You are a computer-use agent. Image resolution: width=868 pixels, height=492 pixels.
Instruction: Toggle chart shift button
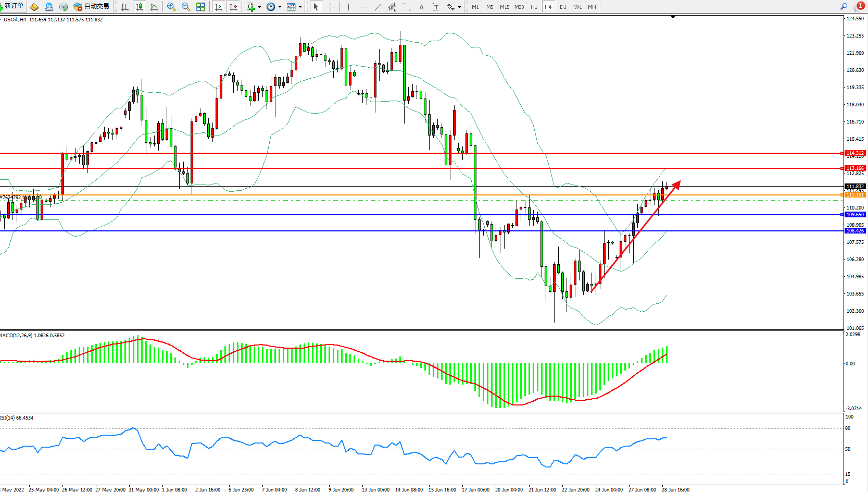click(233, 7)
